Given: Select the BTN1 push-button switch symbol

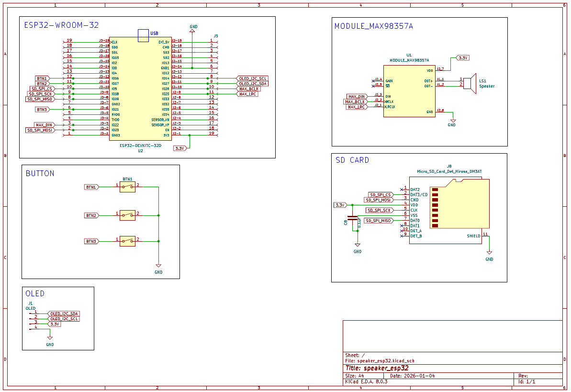Looking at the screenshot, I should [127, 187].
